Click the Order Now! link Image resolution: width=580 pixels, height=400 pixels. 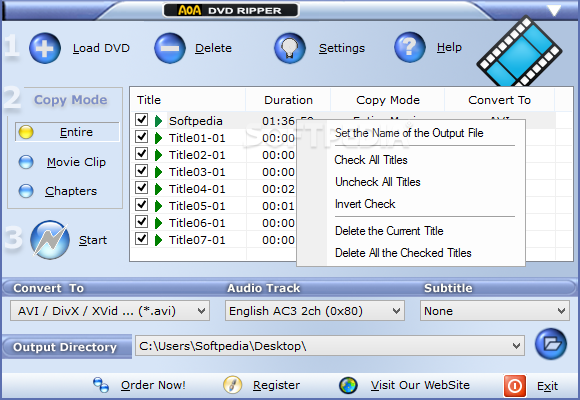click(x=153, y=385)
